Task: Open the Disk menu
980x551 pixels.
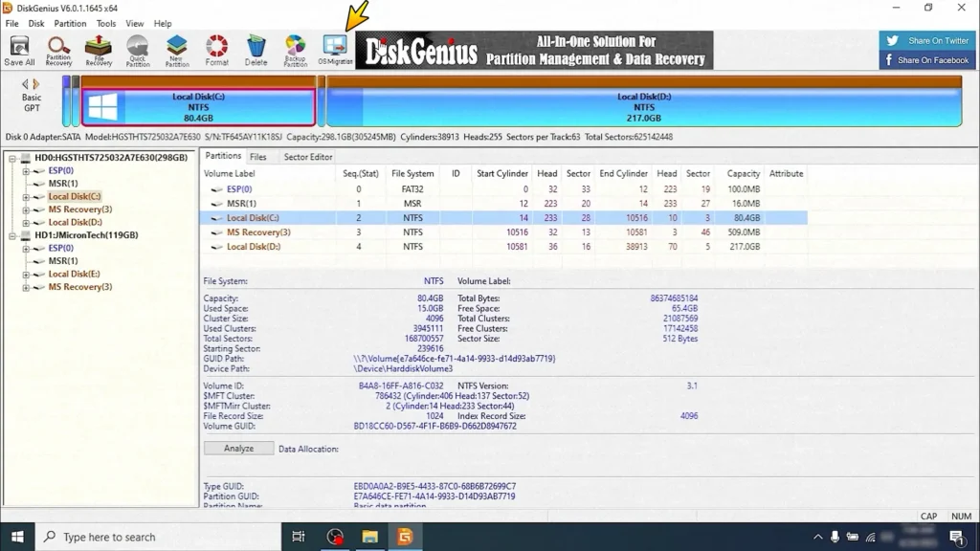Action: [36, 24]
